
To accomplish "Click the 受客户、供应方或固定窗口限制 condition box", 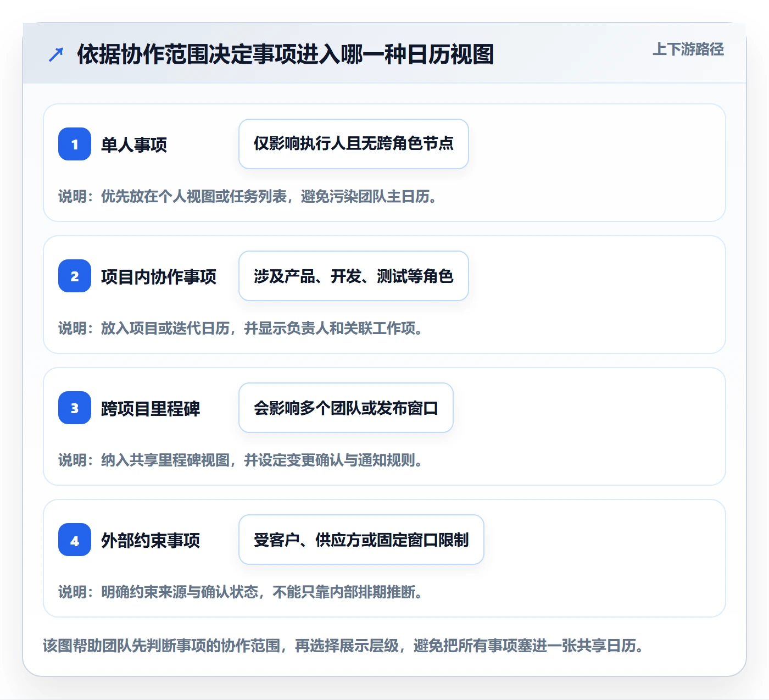I will coord(361,540).
